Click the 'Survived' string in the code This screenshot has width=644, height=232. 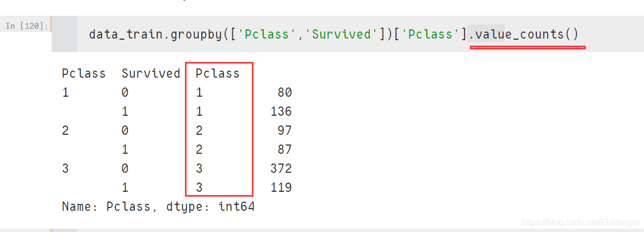click(x=342, y=35)
